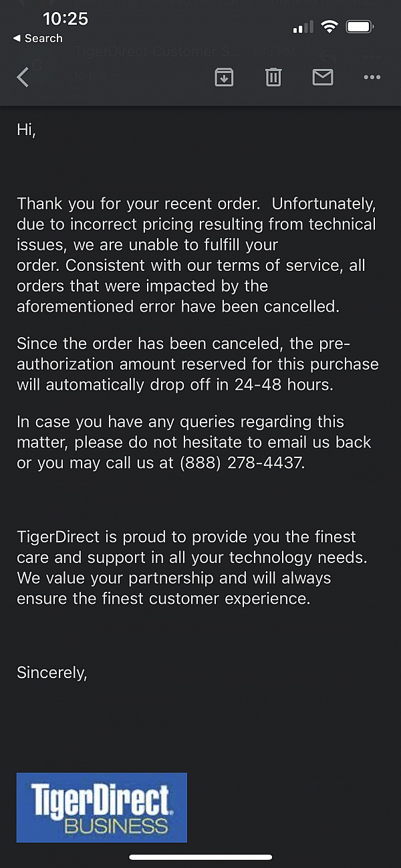Tap the "Hi," greeting line
Screen dimensions: 401x868
click(x=27, y=130)
